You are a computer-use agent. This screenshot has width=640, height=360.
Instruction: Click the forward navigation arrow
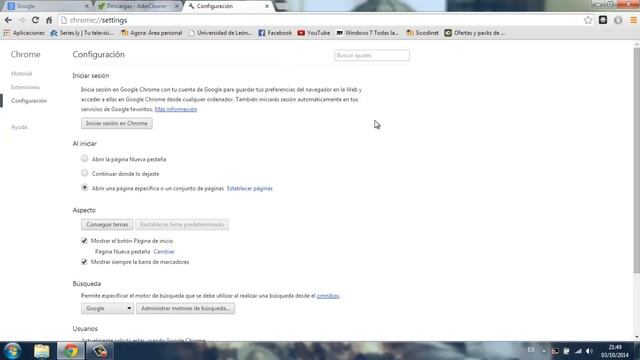coord(22,20)
